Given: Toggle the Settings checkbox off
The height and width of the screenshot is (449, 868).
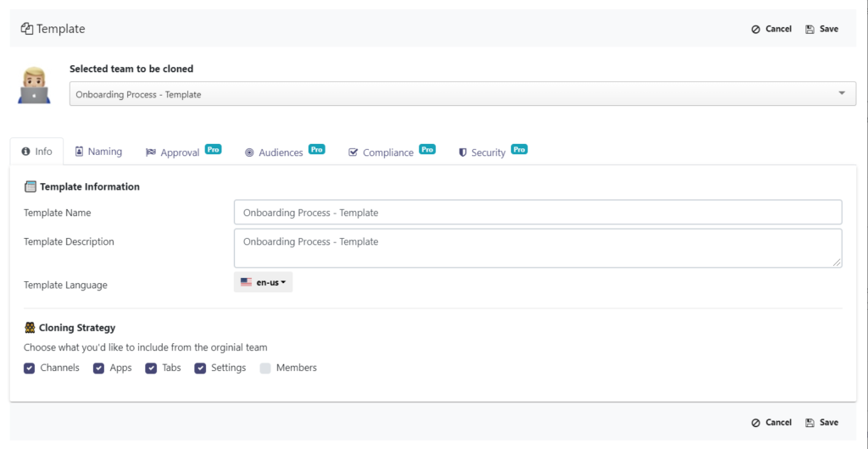Looking at the screenshot, I should click(200, 369).
